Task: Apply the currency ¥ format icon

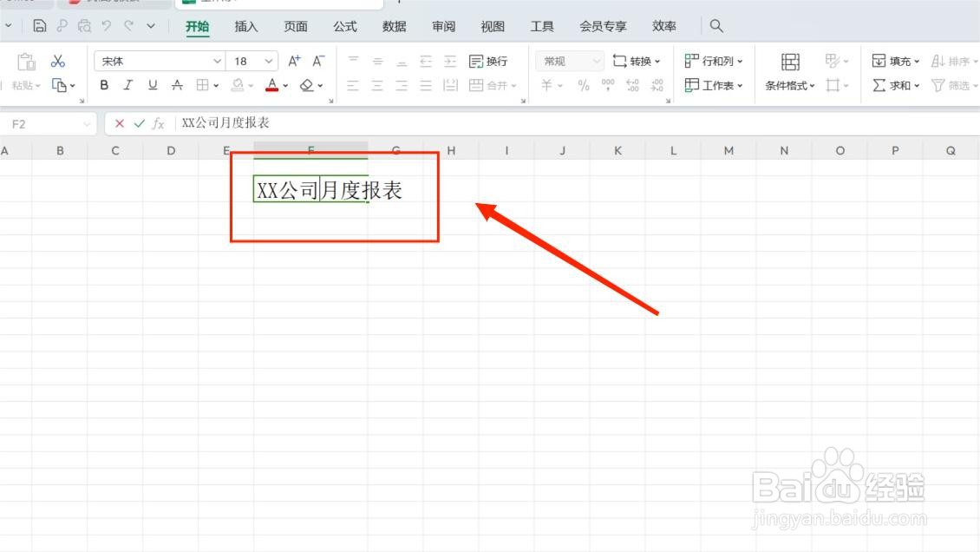Action: 547,84
